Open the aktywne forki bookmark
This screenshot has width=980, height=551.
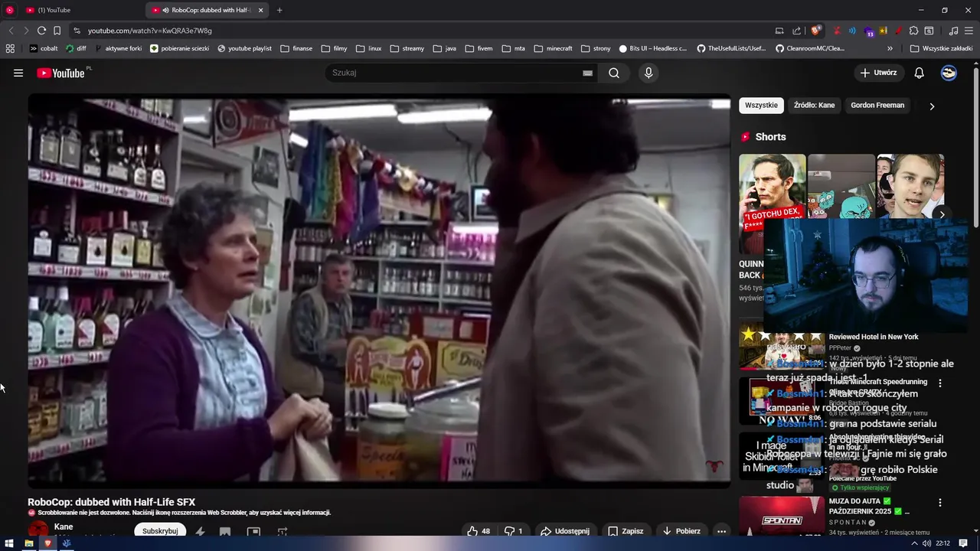tap(118, 48)
